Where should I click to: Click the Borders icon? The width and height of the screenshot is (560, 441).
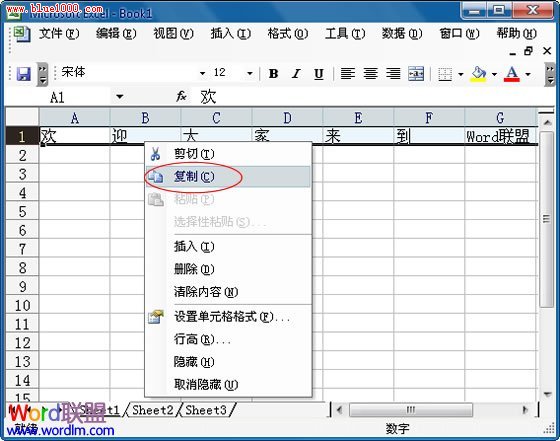pos(445,74)
